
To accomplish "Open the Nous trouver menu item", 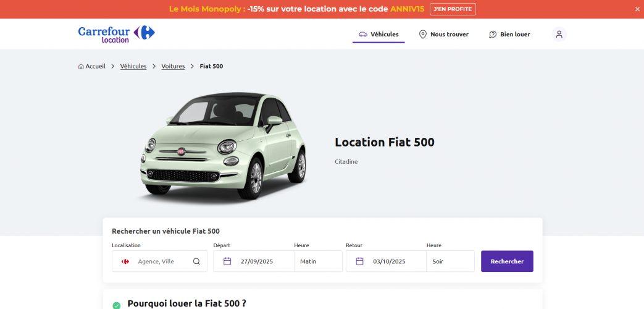I will pos(443,35).
